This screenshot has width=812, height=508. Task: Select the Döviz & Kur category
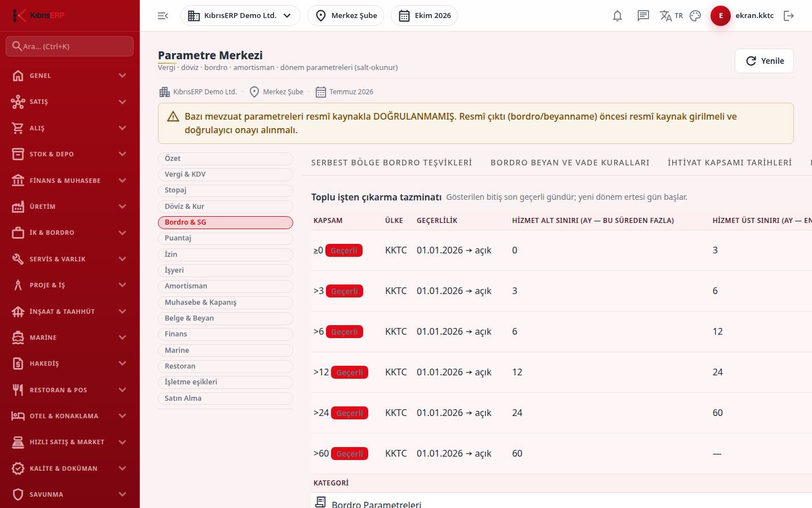pos(226,207)
